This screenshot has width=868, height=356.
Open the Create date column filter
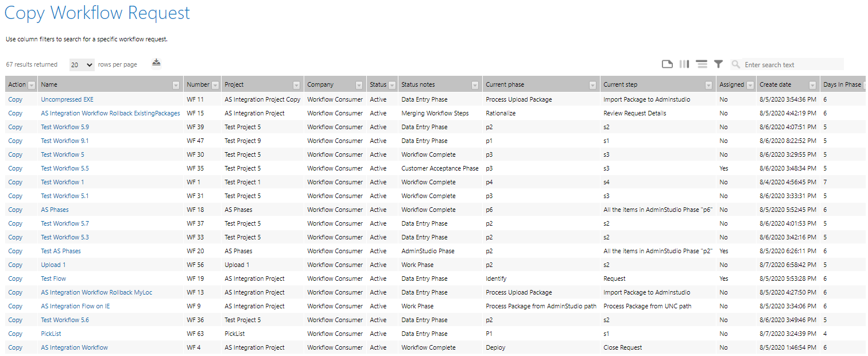(x=812, y=85)
